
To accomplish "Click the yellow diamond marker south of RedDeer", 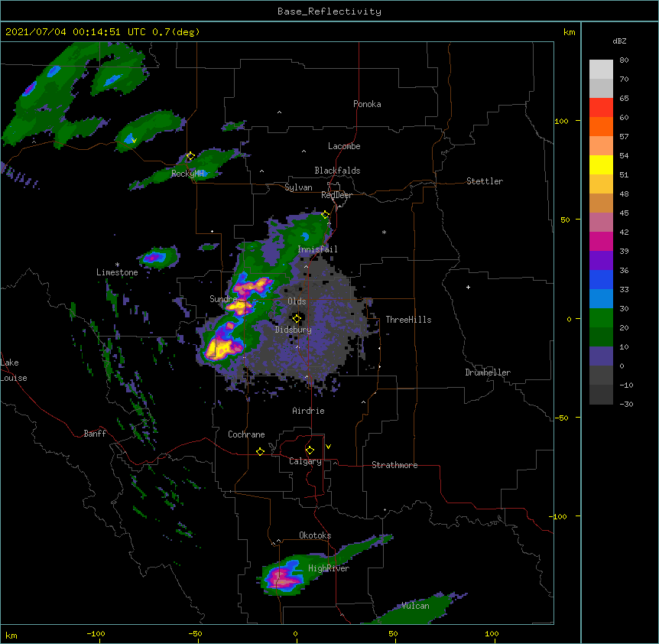I will (326, 215).
